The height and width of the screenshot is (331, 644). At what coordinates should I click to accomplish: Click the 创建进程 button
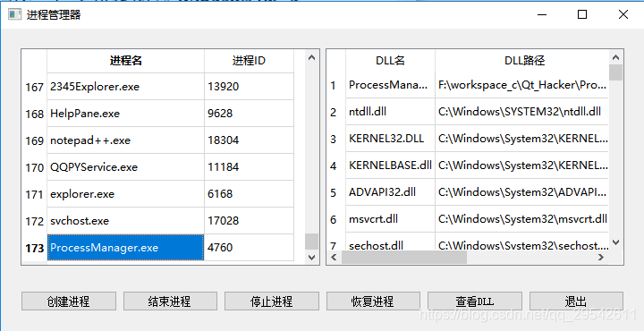tap(69, 301)
